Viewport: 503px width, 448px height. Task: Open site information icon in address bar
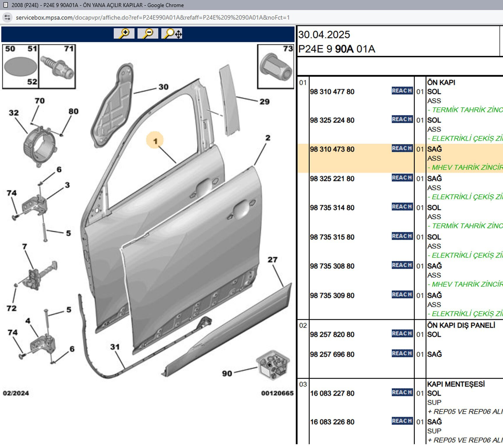point(7,17)
